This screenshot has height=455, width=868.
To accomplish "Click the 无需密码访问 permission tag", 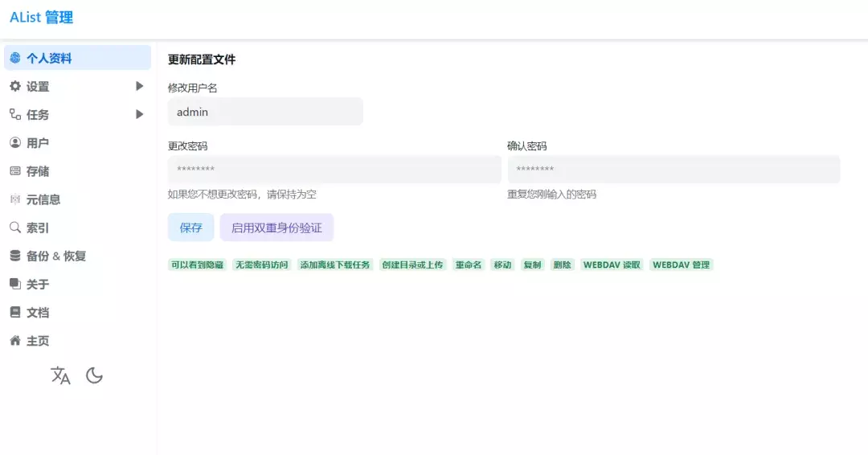I will [x=262, y=264].
